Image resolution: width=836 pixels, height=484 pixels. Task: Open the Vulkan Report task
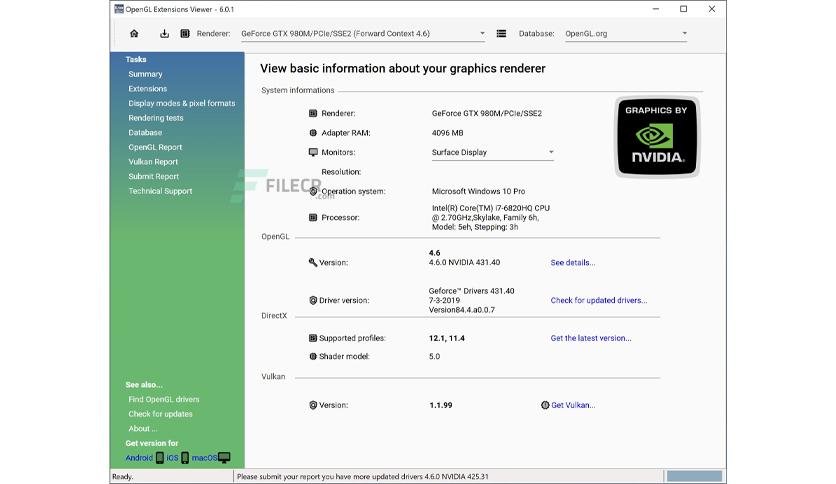(x=153, y=162)
